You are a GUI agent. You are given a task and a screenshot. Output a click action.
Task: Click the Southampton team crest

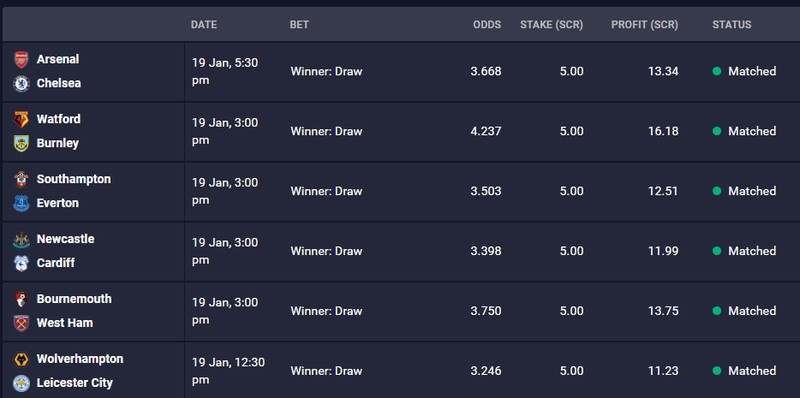21,179
